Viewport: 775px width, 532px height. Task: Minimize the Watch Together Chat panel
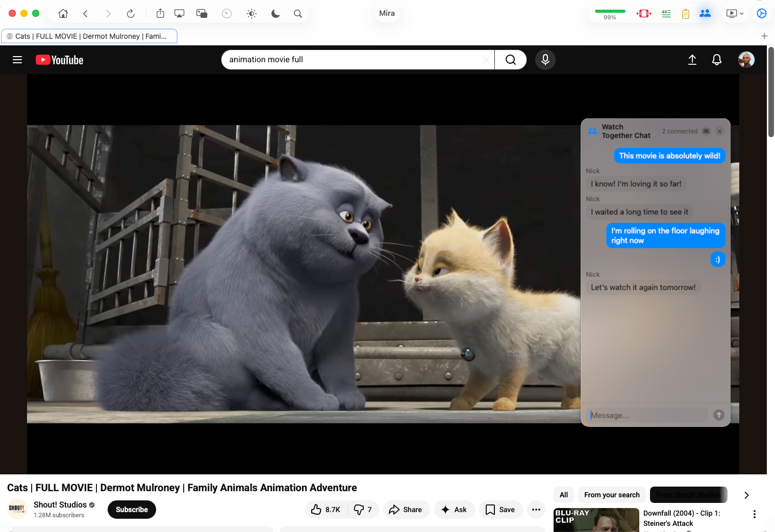coord(706,131)
